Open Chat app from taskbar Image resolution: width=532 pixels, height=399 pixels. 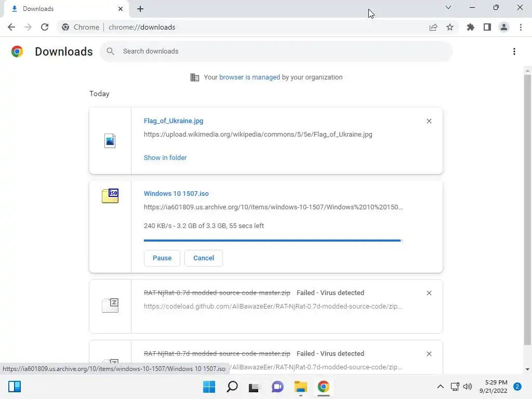[277, 387]
